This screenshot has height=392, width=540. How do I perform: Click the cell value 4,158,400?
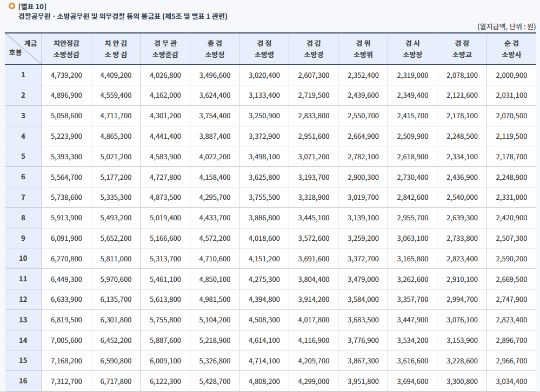215,177
